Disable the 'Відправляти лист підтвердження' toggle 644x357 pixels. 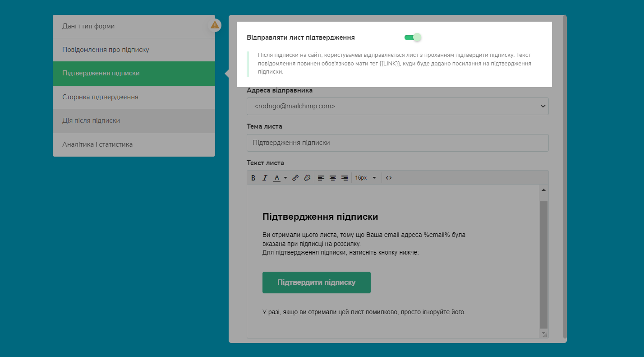[x=413, y=37]
